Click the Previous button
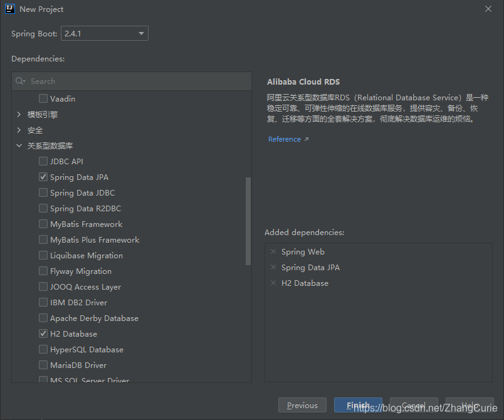Image resolution: width=504 pixels, height=420 pixels. (x=302, y=405)
